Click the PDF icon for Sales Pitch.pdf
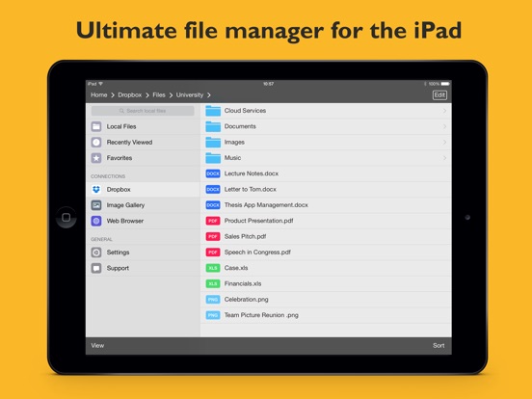The image size is (532, 399). pos(213,236)
